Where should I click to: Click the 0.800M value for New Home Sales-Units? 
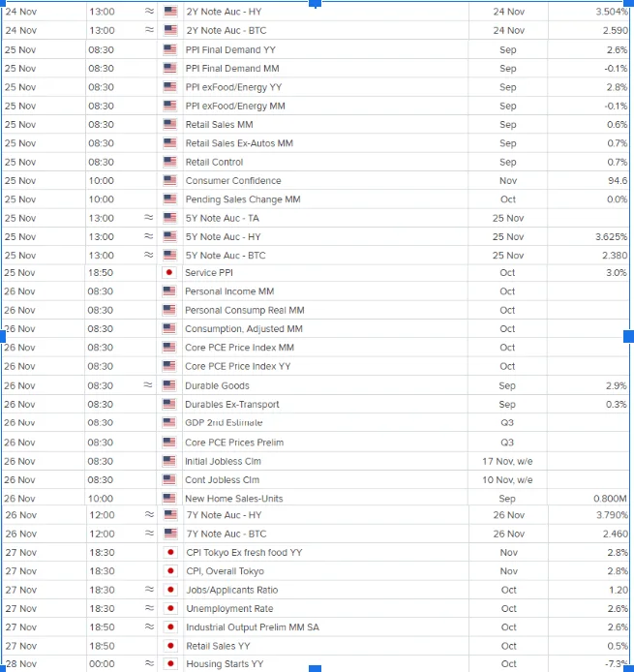(610, 499)
